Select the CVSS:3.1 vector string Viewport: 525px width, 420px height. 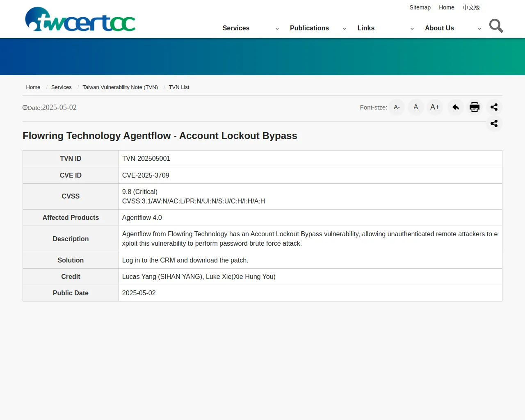(x=194, y=201)
